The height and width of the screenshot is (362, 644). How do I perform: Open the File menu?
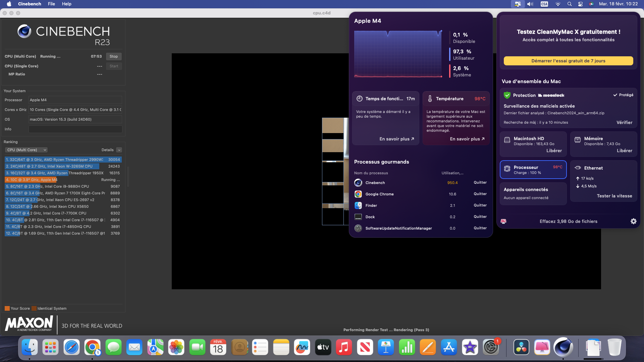tap(51, 4)
